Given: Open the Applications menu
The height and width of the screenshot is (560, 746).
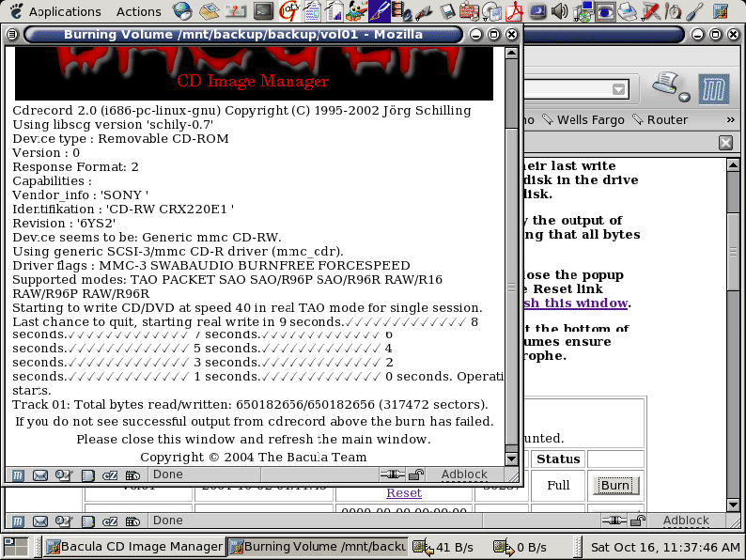Looking at the screenshot, I should (54, 11).
